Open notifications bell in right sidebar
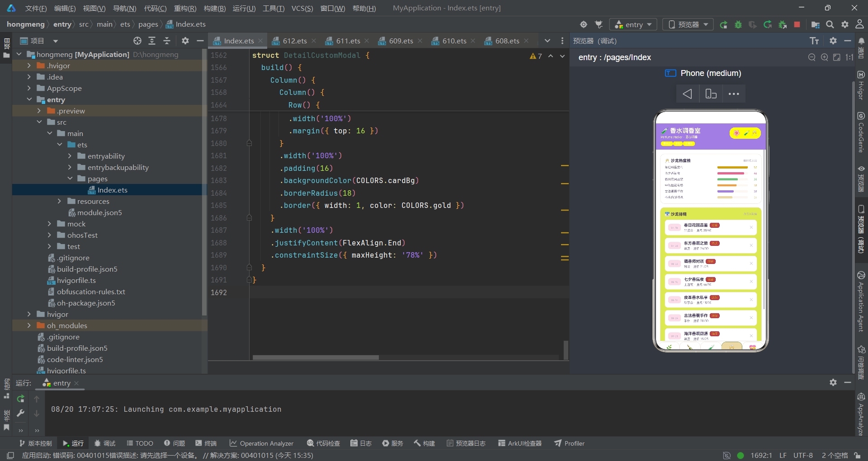868x461 pixels. [x=861, y=41]
